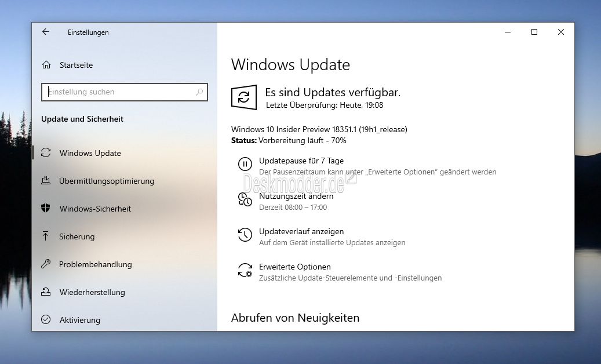Click the Übermittlungsoptimierung icon
Viewport: 601px width, 364px height.
coord(46,180)
